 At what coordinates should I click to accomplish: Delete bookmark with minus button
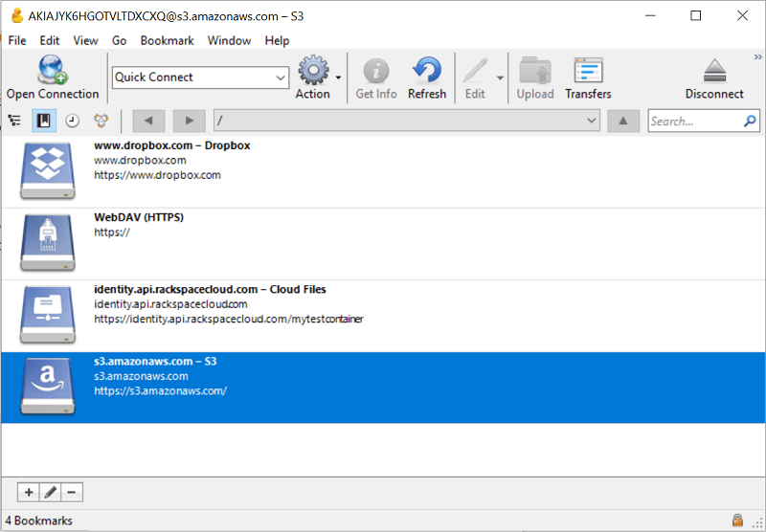(x=71, y=492)
